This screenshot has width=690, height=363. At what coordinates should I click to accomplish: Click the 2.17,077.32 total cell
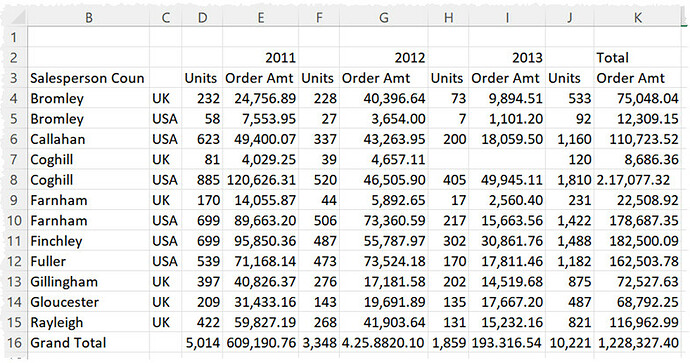coord(638,180)
